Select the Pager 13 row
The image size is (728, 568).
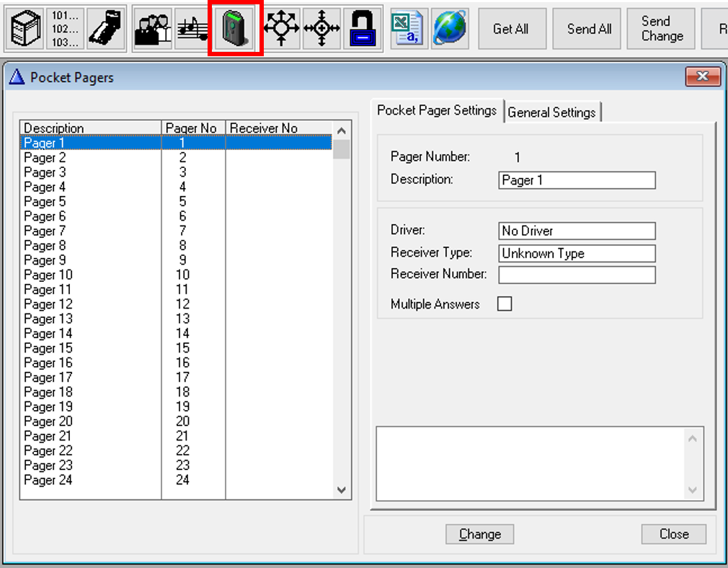[177, 319]
